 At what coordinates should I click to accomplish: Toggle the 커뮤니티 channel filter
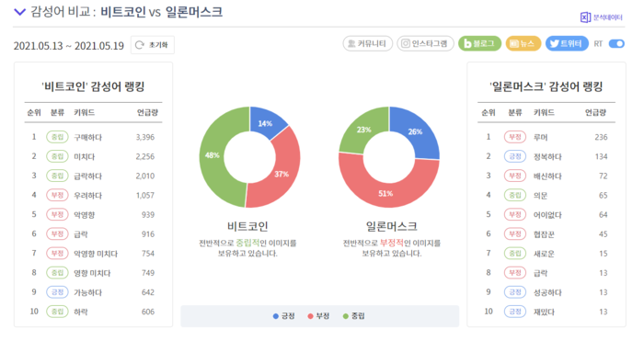(368, 43)
